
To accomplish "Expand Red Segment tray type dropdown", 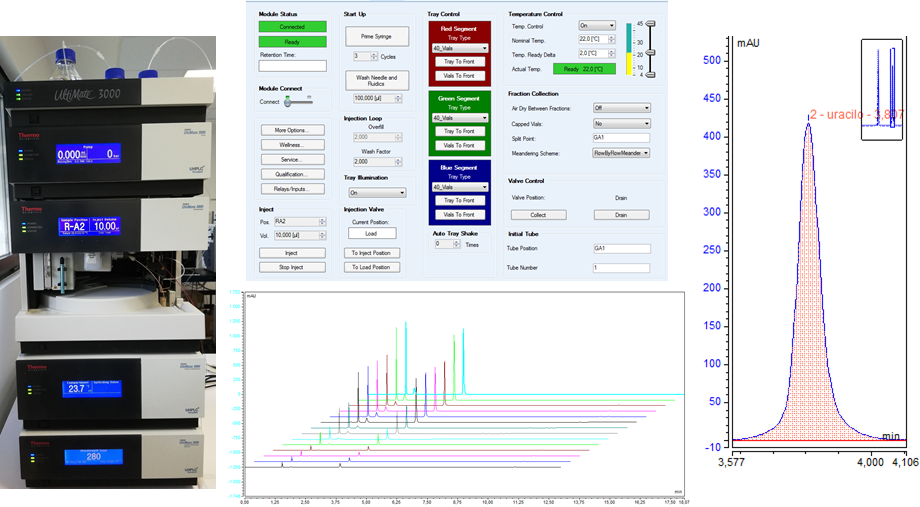I will point(459,47).
